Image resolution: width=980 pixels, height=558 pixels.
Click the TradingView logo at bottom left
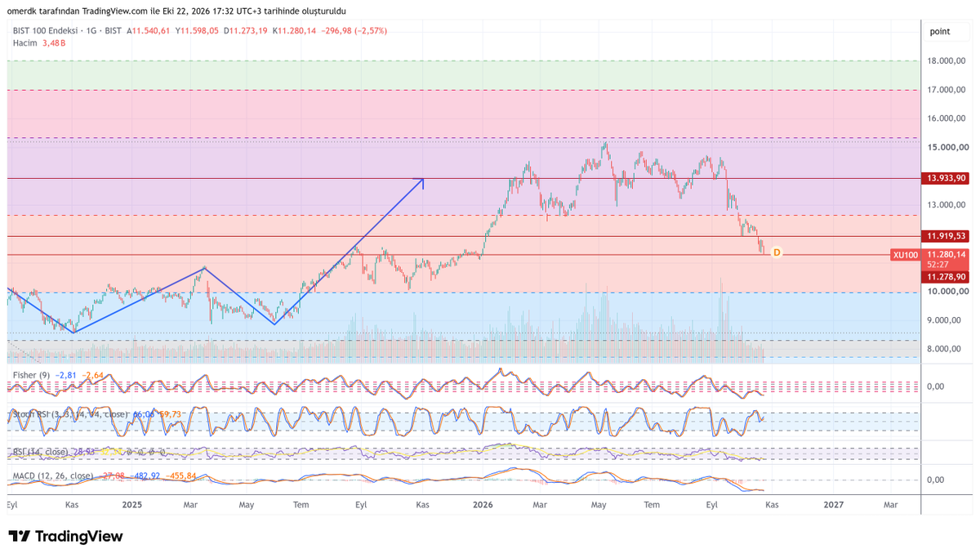coord(66,537)
